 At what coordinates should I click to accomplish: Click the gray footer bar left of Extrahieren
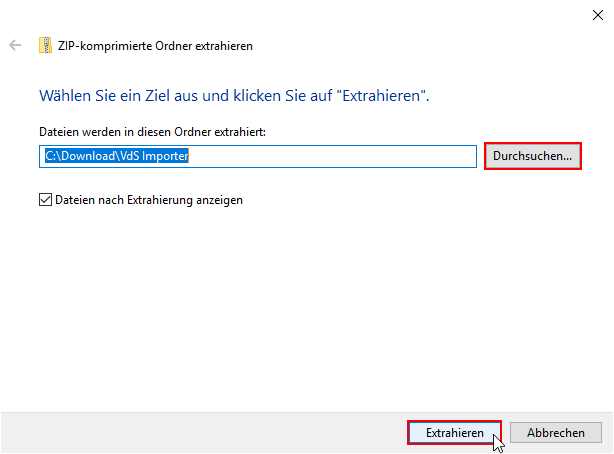point(200,432)
